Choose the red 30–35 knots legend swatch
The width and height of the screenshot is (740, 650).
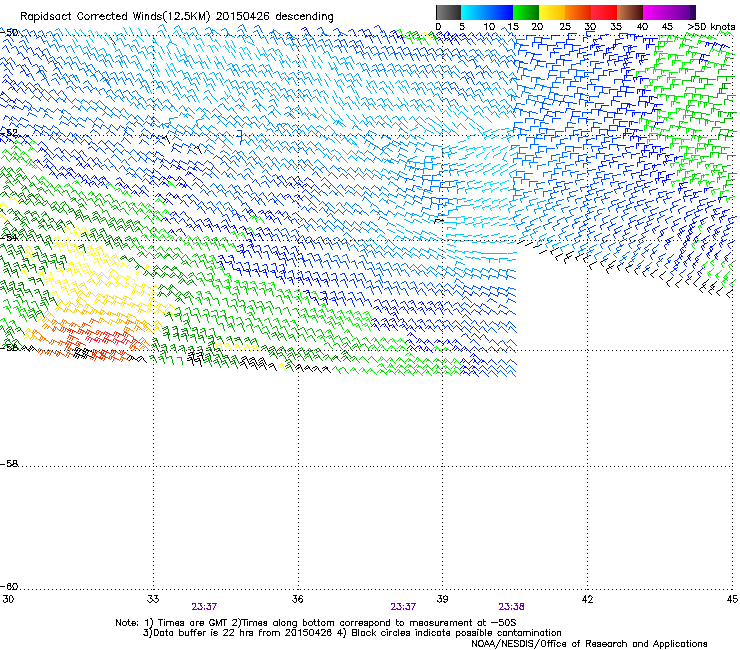(x=604, y=12)
